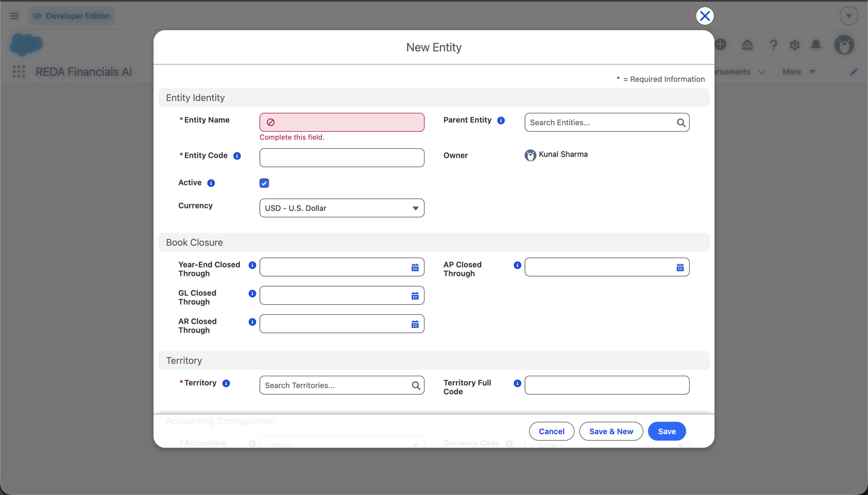Open the App Launcher grid icon
Screen dimensions: 868x495
pos(19,72)
